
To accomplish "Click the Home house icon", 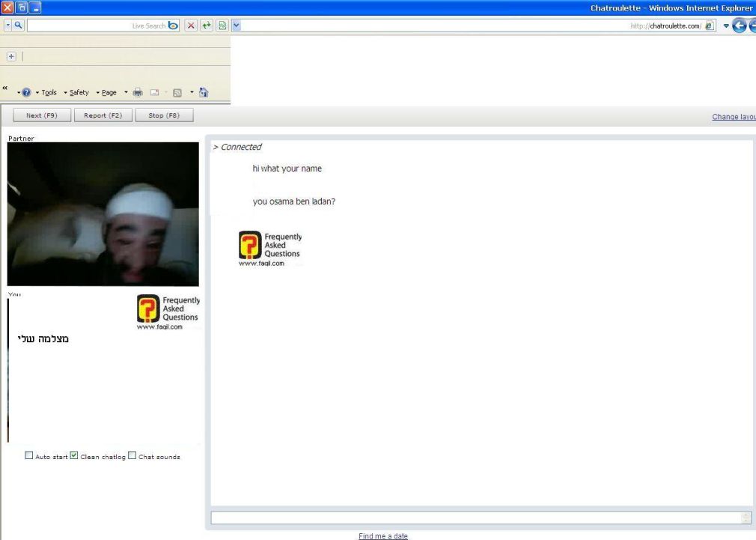I will coord(204,93).
